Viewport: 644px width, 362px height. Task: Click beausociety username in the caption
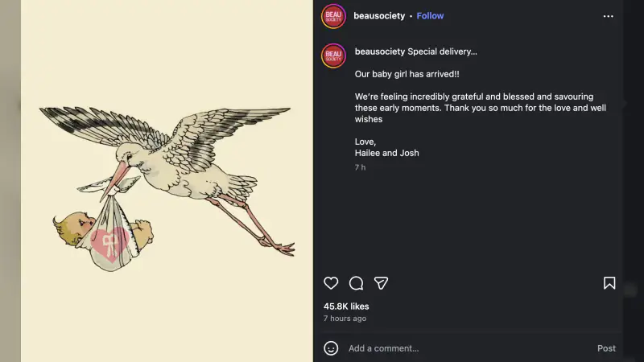(x=380, y=51)
